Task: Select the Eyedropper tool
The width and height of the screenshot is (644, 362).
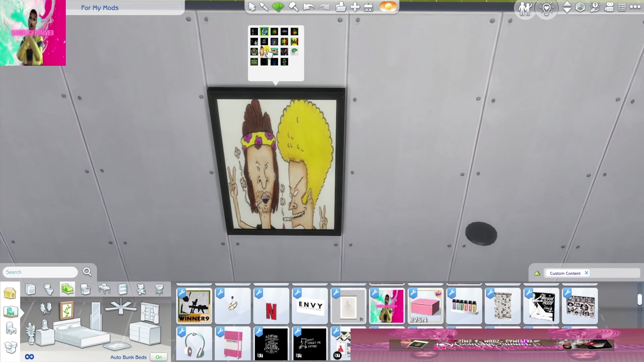Action: (264, 7)
